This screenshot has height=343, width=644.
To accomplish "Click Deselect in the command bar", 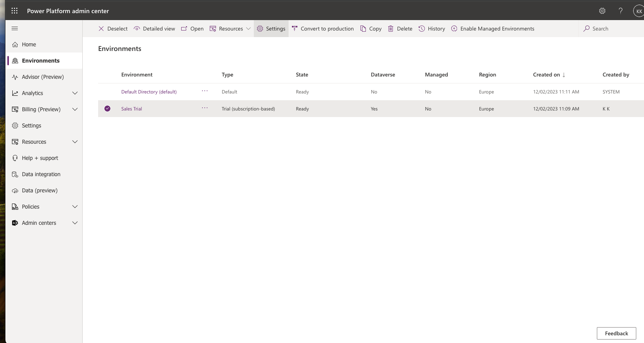I will point(113,29).
